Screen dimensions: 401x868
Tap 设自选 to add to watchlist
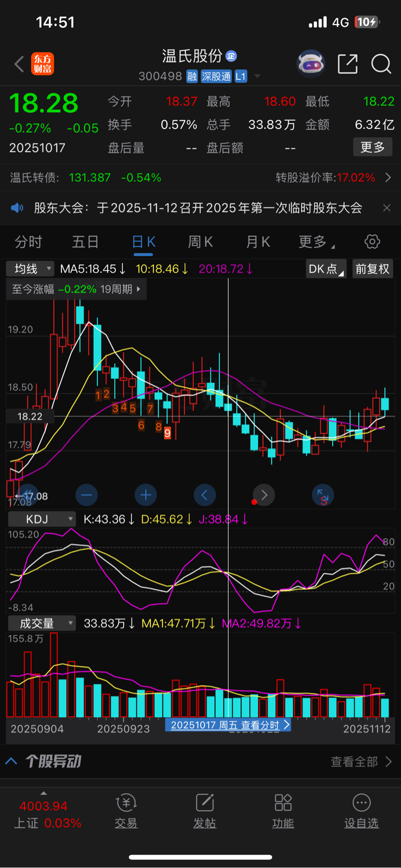pos(361,811)
